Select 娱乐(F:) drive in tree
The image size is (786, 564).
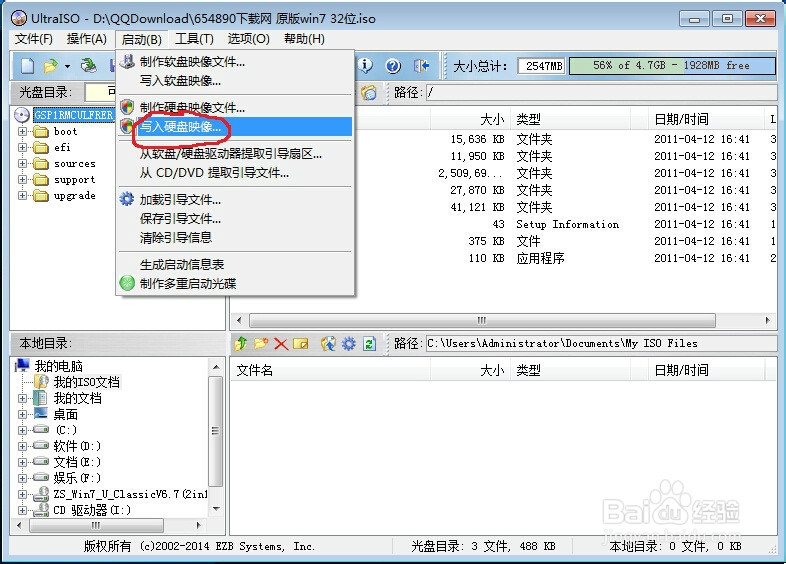pyautogui.click(x=77, y=478)
